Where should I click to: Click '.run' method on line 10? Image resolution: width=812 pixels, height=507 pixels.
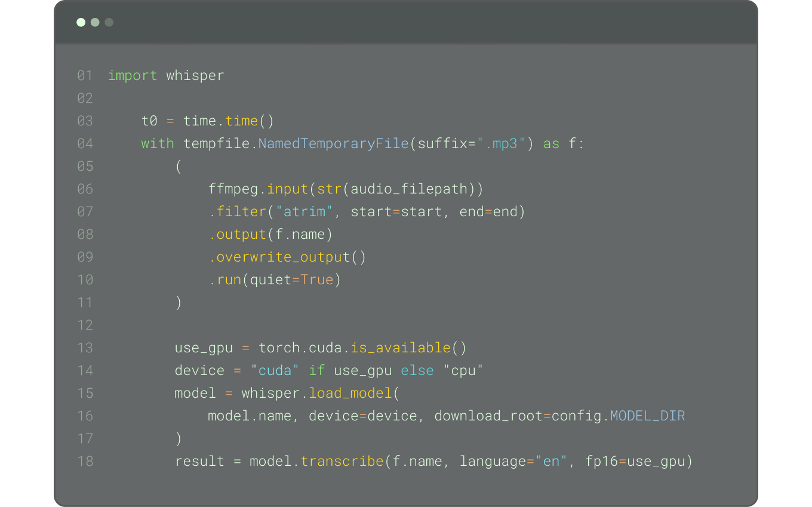click(225, 280)
